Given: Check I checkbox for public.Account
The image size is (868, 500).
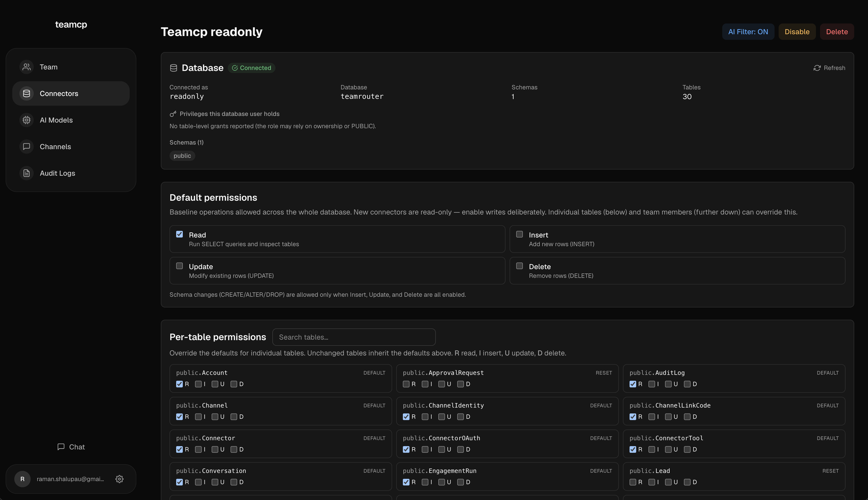Looking at the screenshot, I should (198, 384).
